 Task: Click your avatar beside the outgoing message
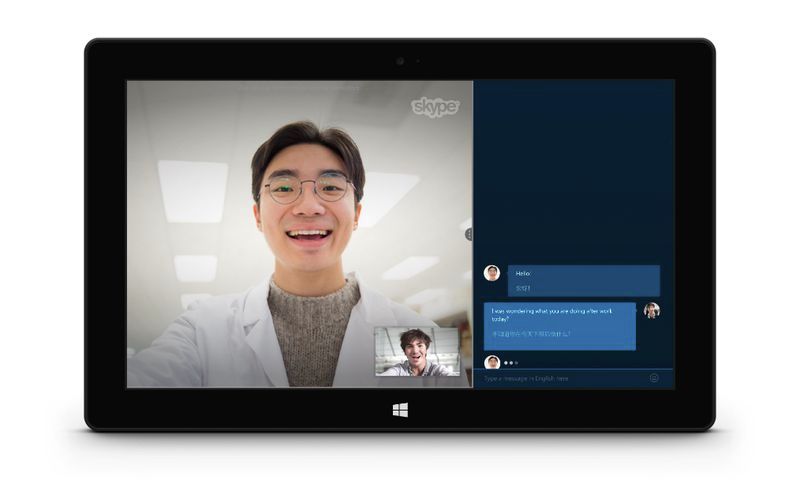[651, 310]
